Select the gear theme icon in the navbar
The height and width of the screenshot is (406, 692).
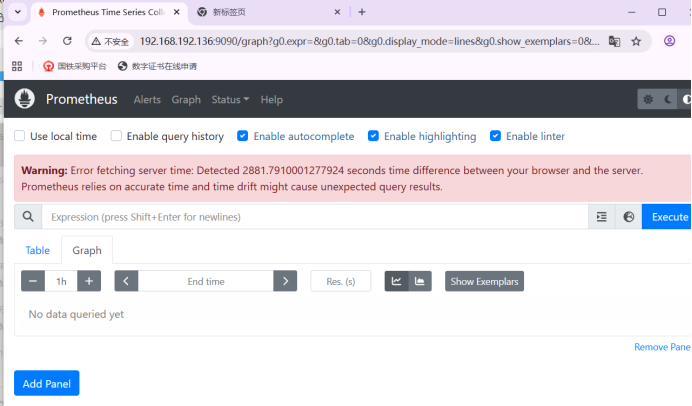point(648,99)
